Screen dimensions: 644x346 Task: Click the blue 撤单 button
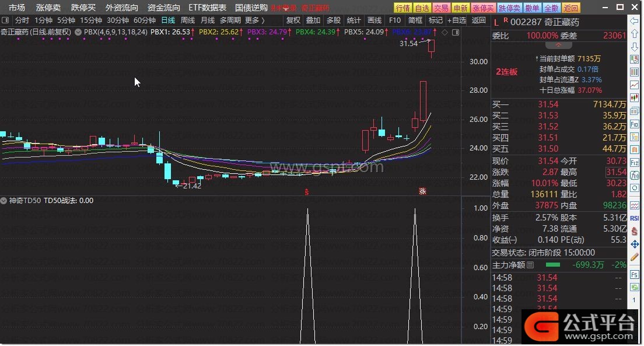coord(532,8)
